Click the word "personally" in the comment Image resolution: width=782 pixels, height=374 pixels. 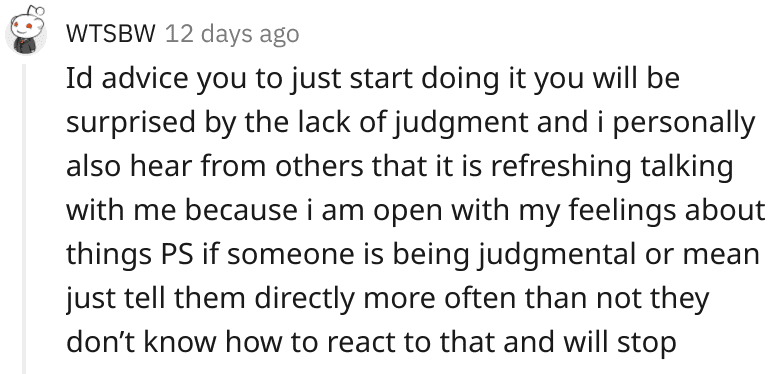684,123
